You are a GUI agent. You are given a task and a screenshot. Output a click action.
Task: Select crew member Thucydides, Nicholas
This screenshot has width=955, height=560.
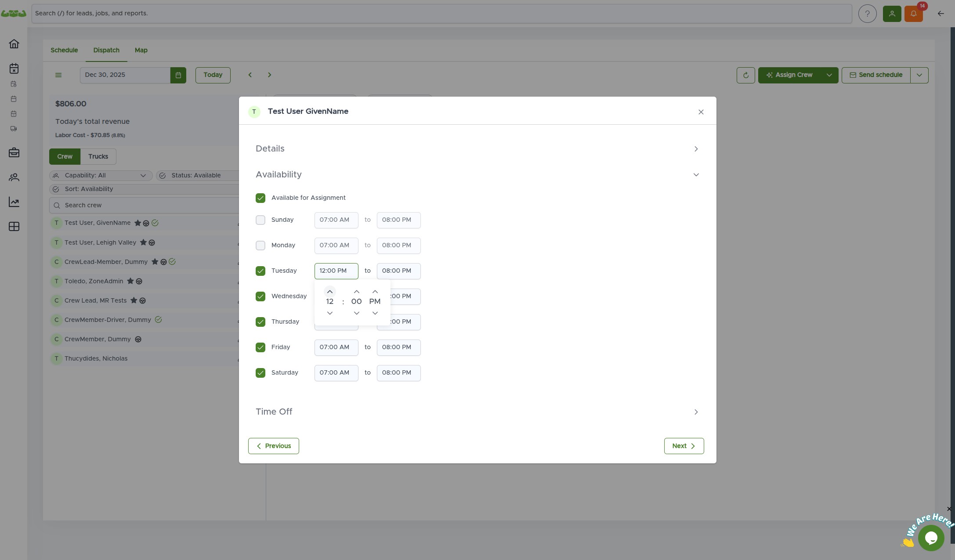(x=96, y=359)
